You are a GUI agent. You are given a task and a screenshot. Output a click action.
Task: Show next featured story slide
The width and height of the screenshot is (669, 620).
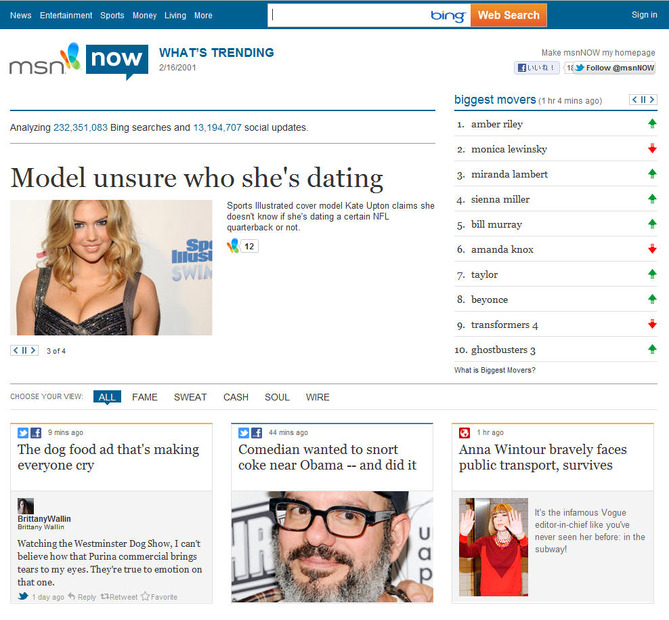click(x=33, y=350)
